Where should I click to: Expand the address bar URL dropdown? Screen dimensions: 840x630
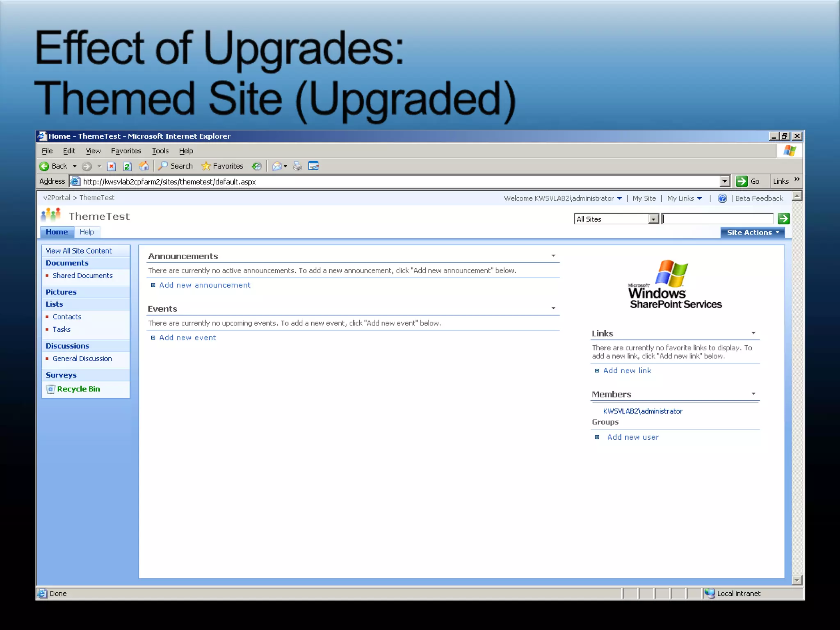[725, 181]
